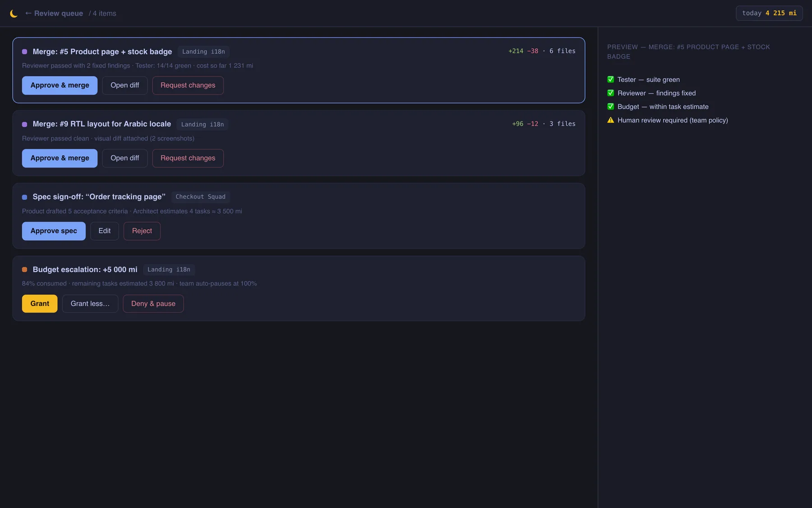Image resolution: width=812 pixels, height=508 pixels.
Task: Request changes on #5 Product page merge
Action: click(188, 85)
